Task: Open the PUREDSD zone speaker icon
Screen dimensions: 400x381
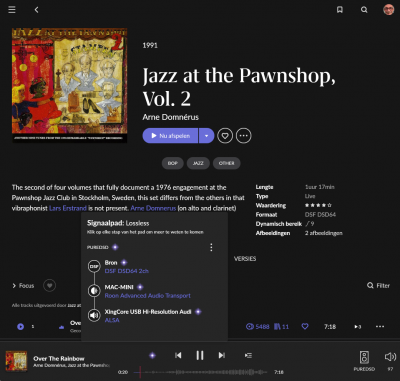Action: tap(364, 357)
